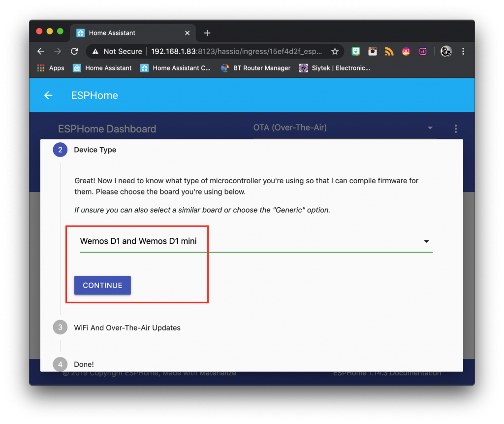The height and width of the screenshot is (424, 504).
Task: Open the OTA (Over-The-Air) upload dropdown
Action: (x=345, y=128)
